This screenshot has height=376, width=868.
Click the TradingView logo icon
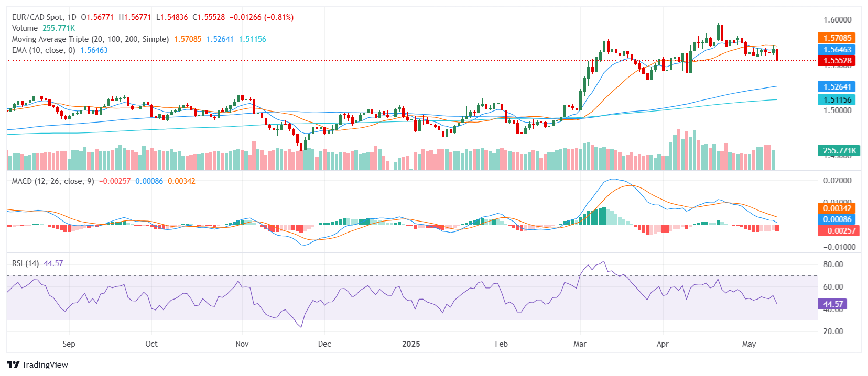coord(13,364)
